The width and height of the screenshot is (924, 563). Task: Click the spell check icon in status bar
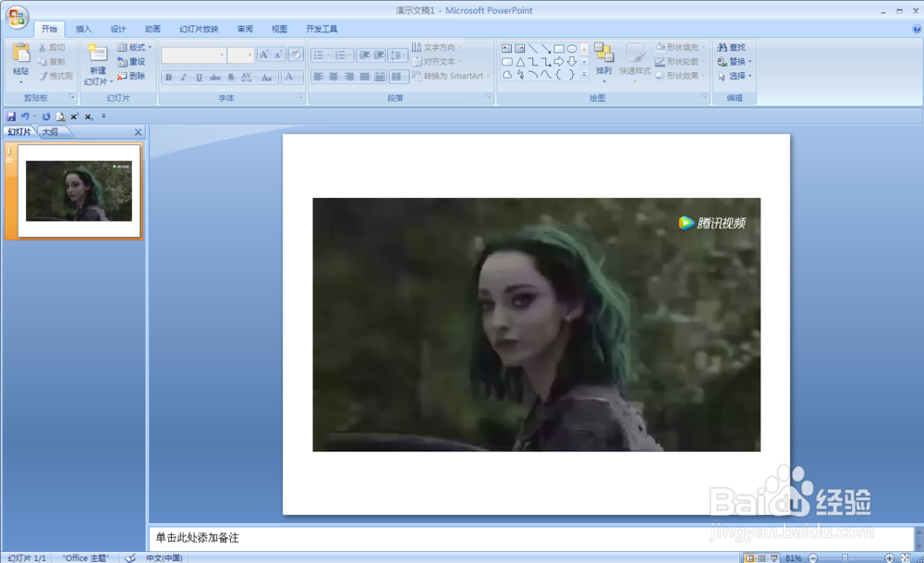coord(130,557)
